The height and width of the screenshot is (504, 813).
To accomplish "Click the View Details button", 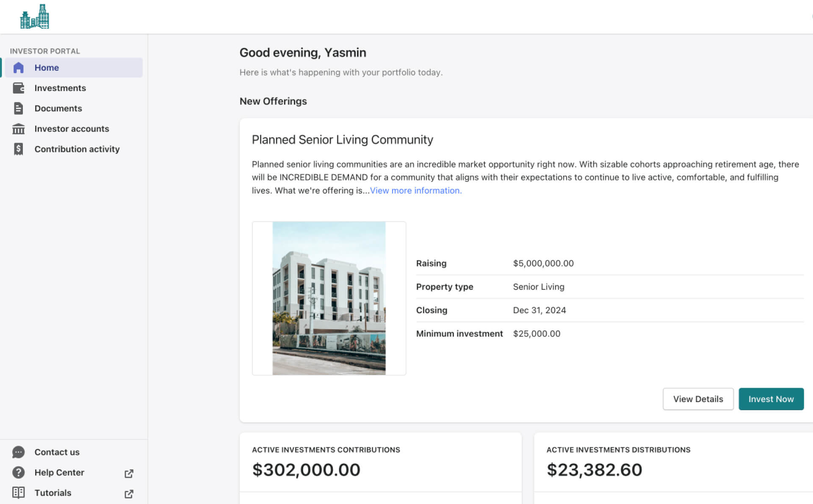I will click(x=698, y=399).
